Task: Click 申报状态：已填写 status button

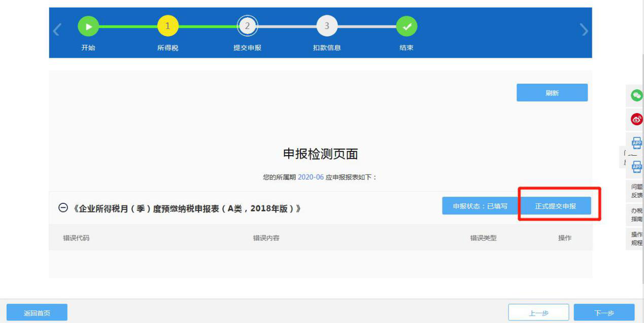Action: pos(480,206)
